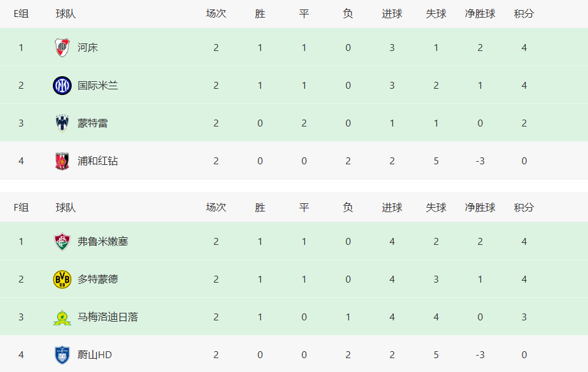The image size is (588, 372).
Task: Select the 净胜球 header in Group F table
Action: tap(480, 208)
